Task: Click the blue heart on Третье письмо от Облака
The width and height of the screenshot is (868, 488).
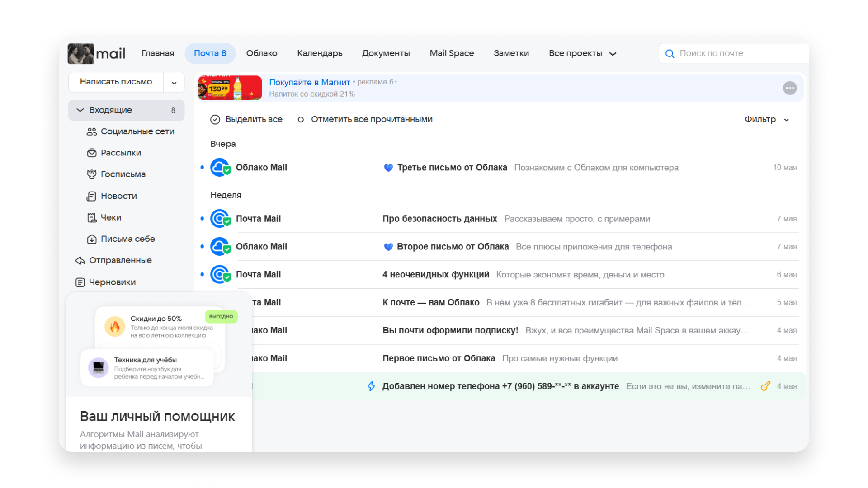Action: [388, 168]
